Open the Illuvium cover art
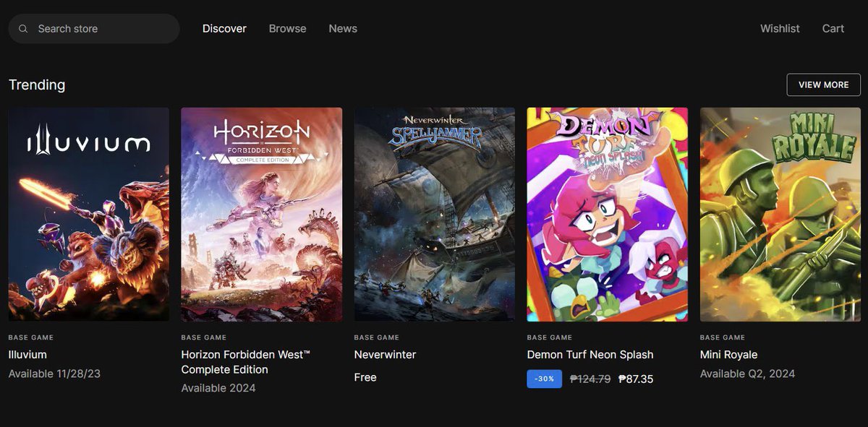This screenshot has height=427, width=868. click(x=89, y=215)
